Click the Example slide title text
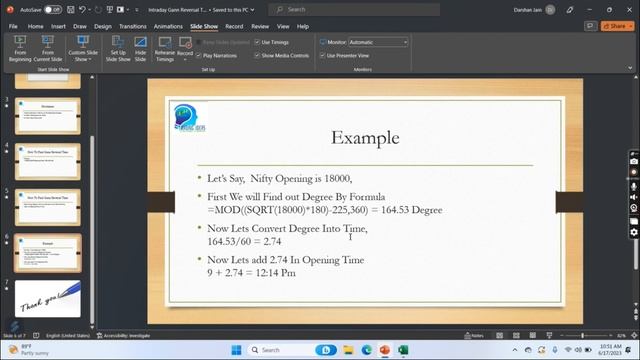Screen dimensions: 640x360 (365, 138)
